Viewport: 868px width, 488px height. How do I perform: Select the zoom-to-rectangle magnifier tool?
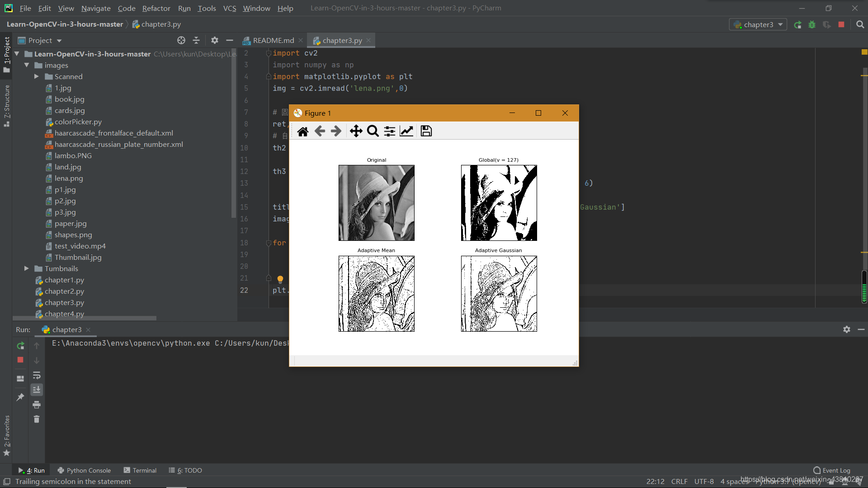(373, 131)
